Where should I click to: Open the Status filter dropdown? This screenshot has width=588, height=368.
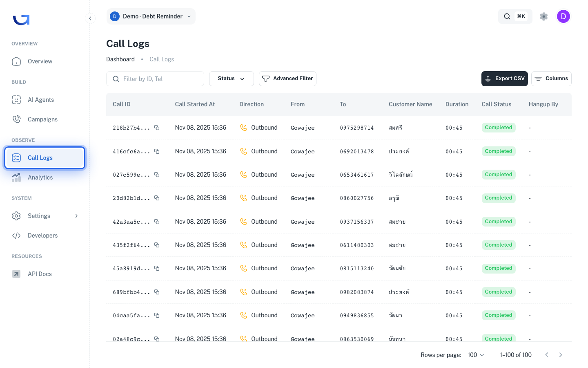click(232, 79)
